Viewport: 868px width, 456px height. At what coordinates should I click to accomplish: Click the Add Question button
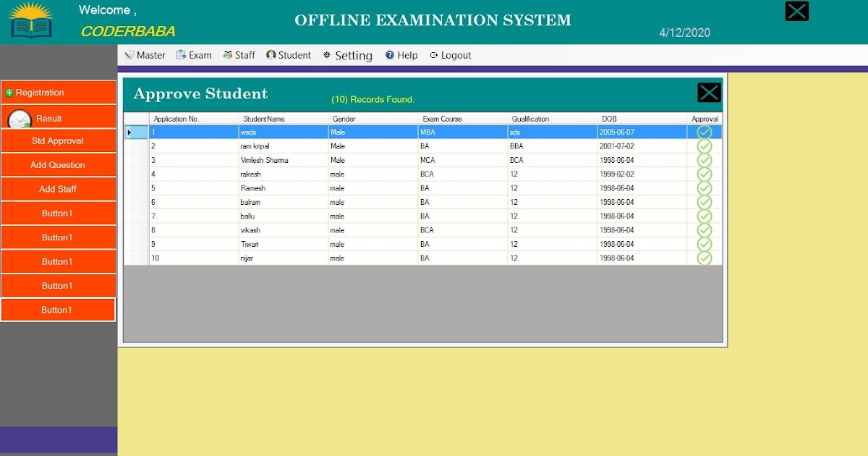click(58, 165)
